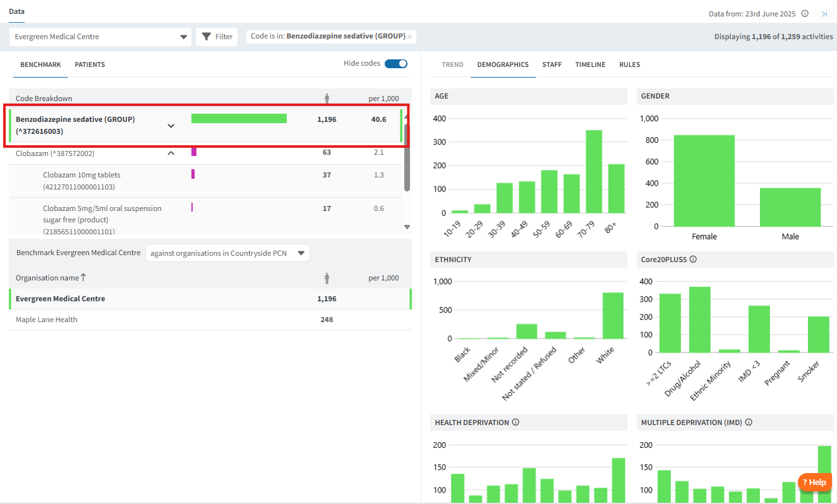Toggle the Hide codes switch
This screenshot has height=504, width=837.
tap(396, 64)
